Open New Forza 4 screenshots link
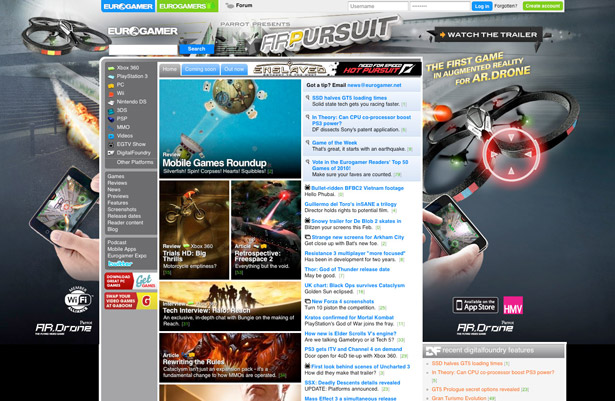Viewport: 615px width, 401px height. click(343, 302)
